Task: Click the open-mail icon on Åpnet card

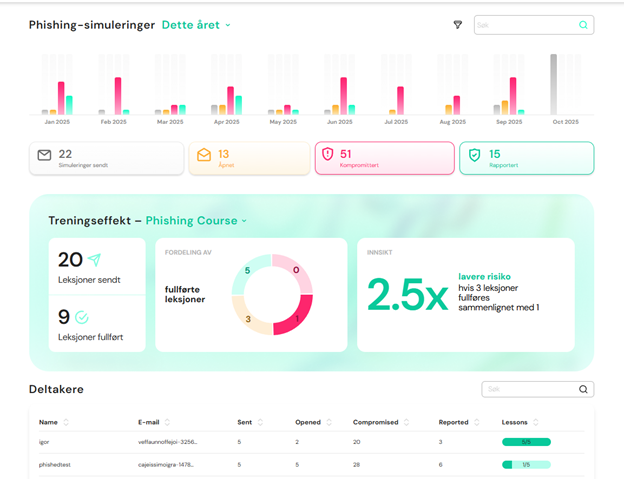Action: (204, 155)
